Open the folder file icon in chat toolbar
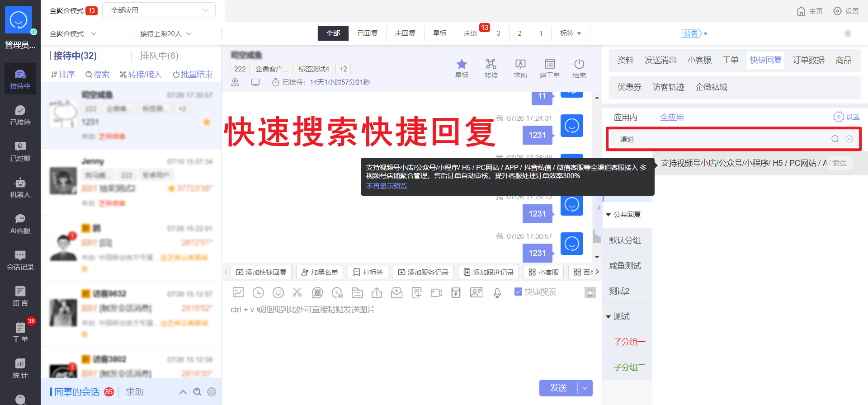 (357, 293)
